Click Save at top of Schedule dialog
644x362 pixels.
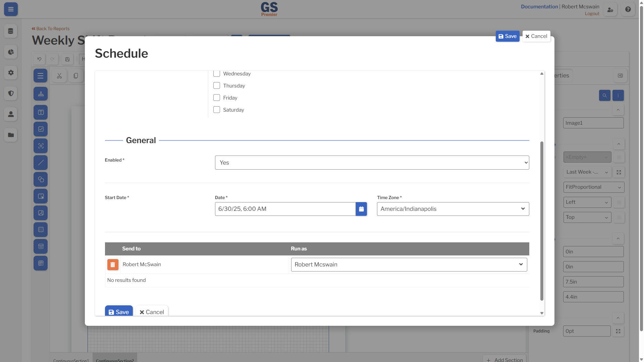coord(507,36)
